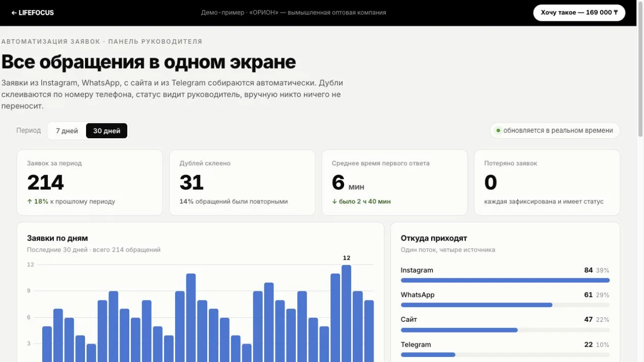The image size is (644, 362).
Task: Click the Instagram count '84 39%'
Action: click(597, 270)
